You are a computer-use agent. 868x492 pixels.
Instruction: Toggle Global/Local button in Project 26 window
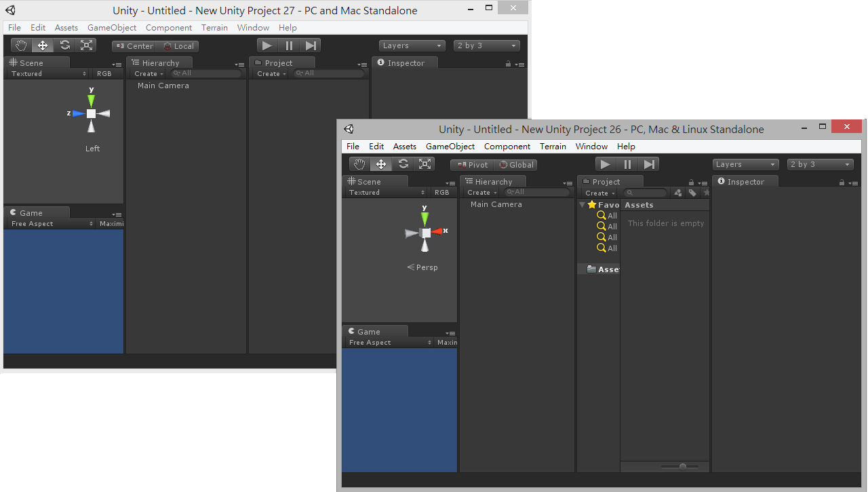[x=515, y=165]
